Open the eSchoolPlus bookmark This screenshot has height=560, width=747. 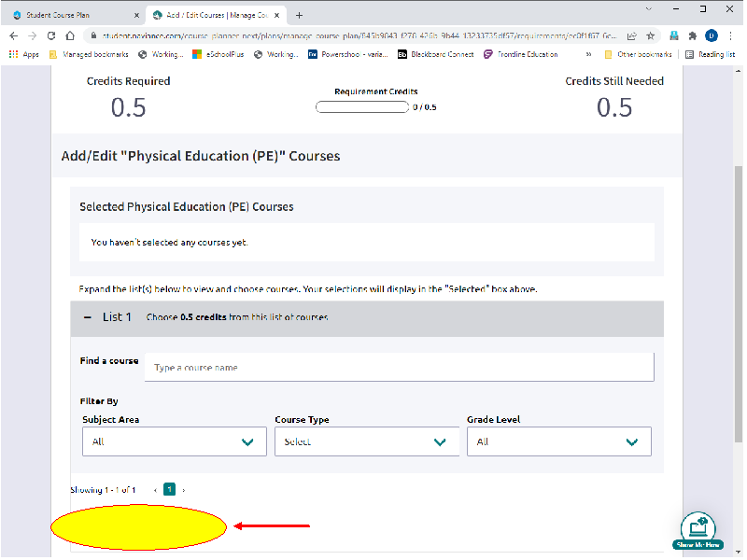pos(218,54)
